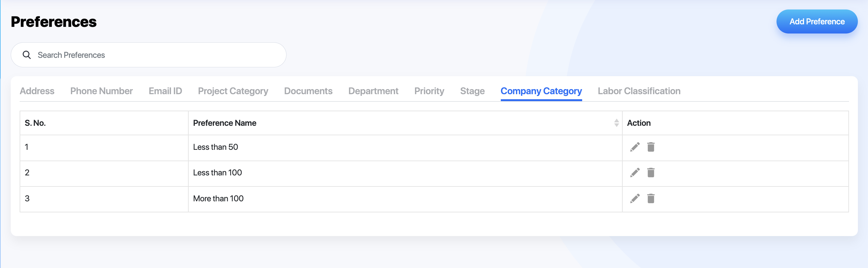Delete the 'Less than 100' preference
Image resolution: width=868 pixels, height=268 pixels.
(x=651, y=173)
